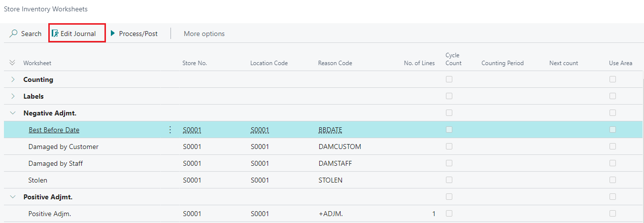Toggle Cycle Count checkbox for Positive Adjm.

(x=449, y=214)
